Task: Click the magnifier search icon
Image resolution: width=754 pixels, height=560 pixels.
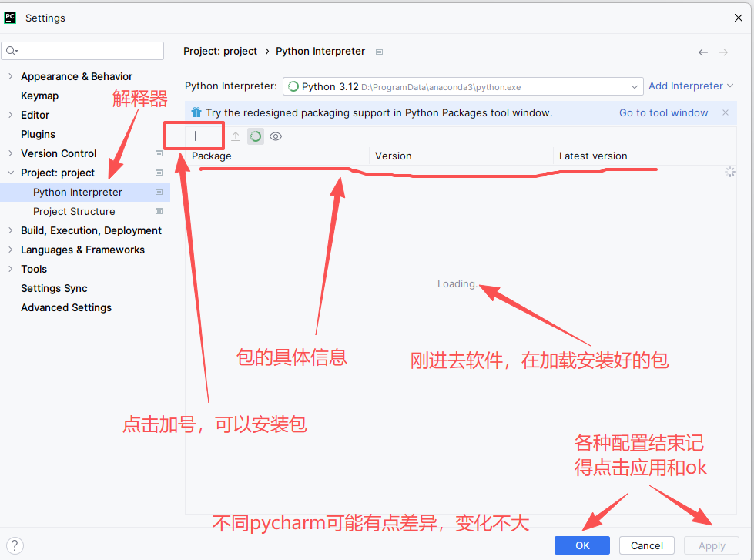Action: point(11,51)
